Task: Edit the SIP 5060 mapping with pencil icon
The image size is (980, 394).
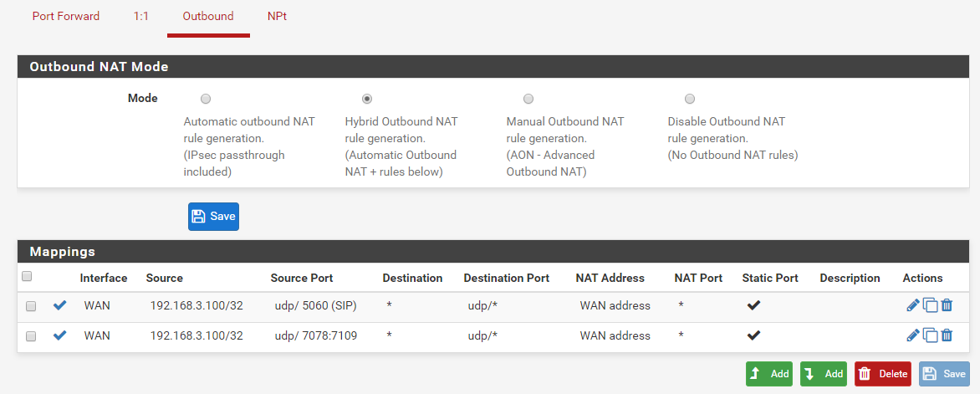Action: [x=912, y=305]
